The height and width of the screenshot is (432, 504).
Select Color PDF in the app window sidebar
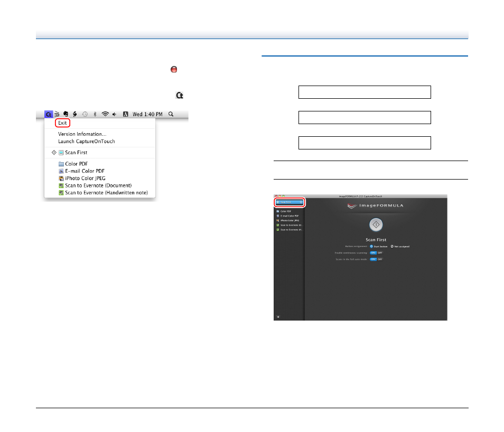click(284, 211)
